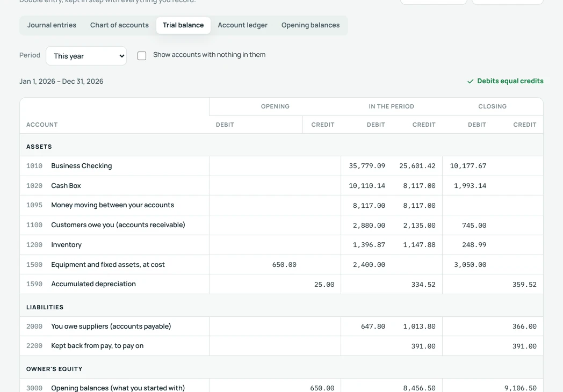563x392 pixels.
Task: Click accounts receivable closing debit 745.00
Action: pos(474,226)
